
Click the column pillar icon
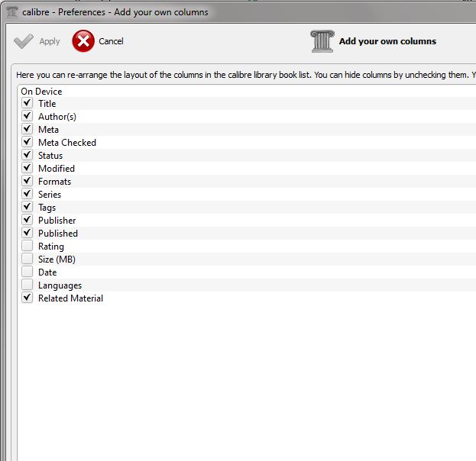click(x=322, y=41)
